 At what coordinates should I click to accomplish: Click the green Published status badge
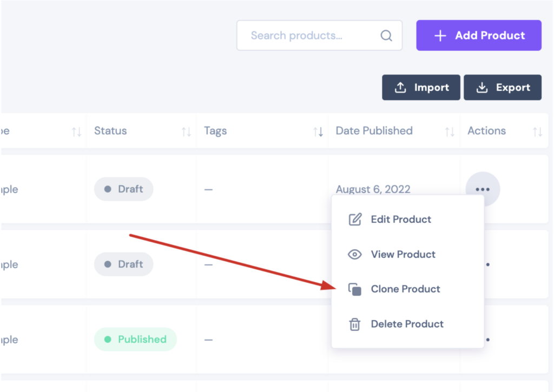[135, 340]
